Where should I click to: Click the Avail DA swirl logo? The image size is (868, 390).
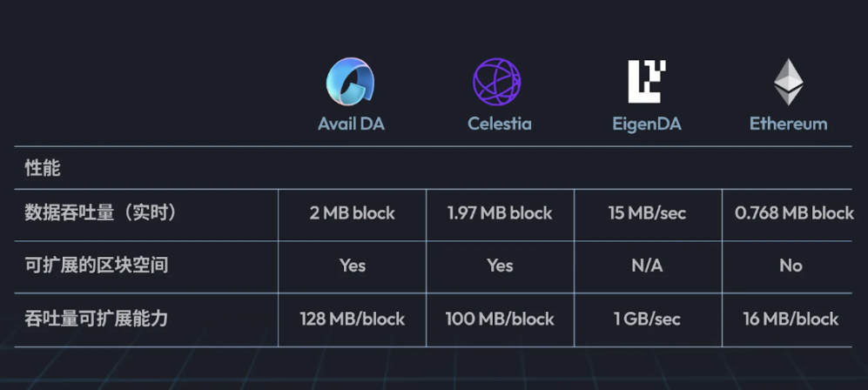click(350, 81)
